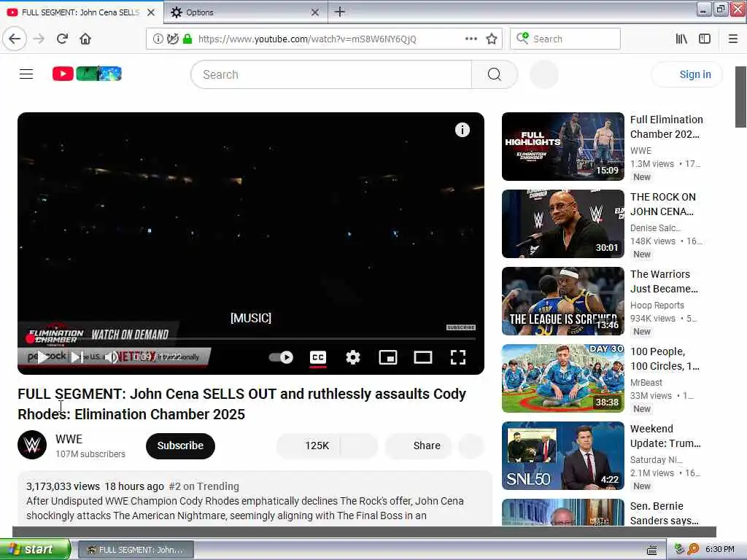Focus the YouTube search field

tap(331, 75)
